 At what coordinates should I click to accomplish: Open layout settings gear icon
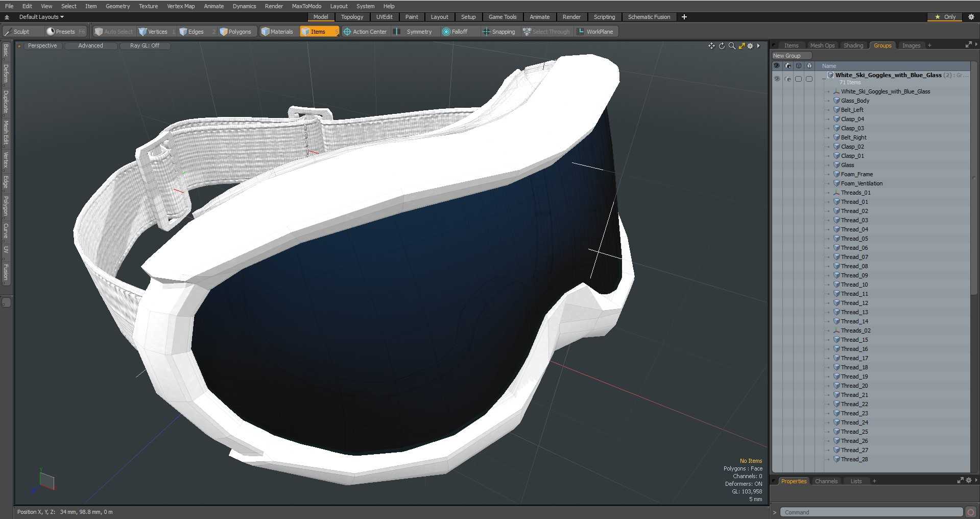(x=971, y=17)
